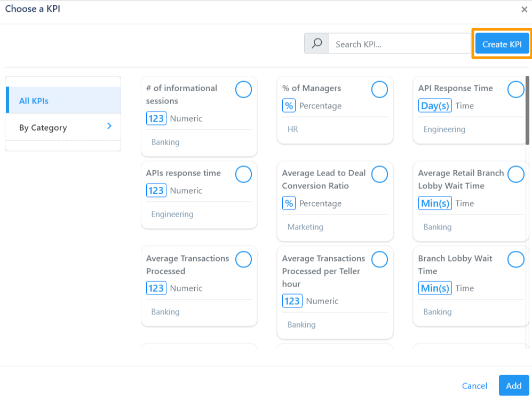Click the numeric 123 icon on informational sessions card
Screen dimensions: 532x396
pos(155,118)
